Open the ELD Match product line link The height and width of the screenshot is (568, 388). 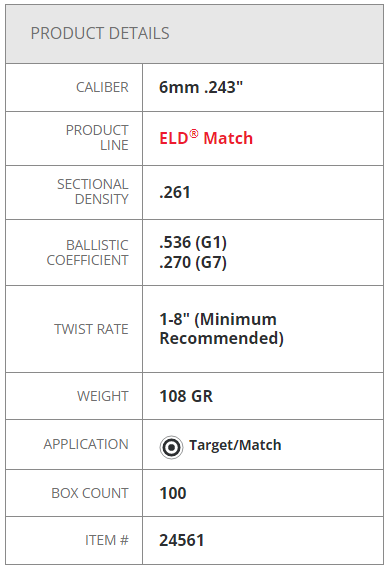pos(206,138)
